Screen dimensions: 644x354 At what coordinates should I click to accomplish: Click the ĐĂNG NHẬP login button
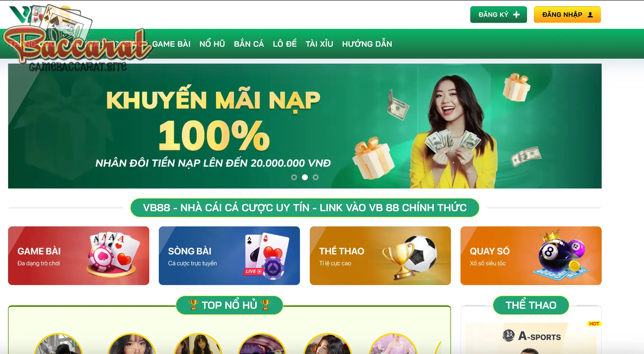pos(567,15)
